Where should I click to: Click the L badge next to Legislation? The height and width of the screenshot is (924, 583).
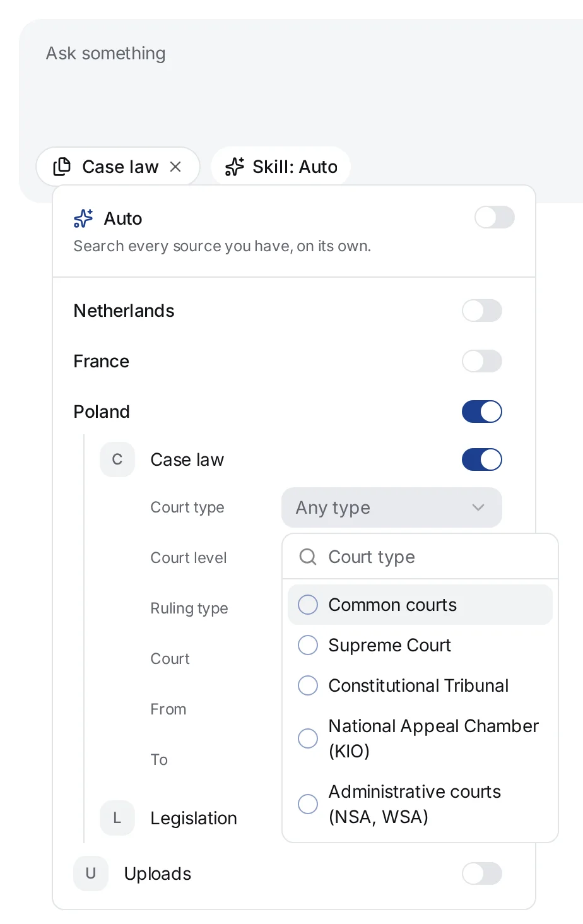pos(117,818)
